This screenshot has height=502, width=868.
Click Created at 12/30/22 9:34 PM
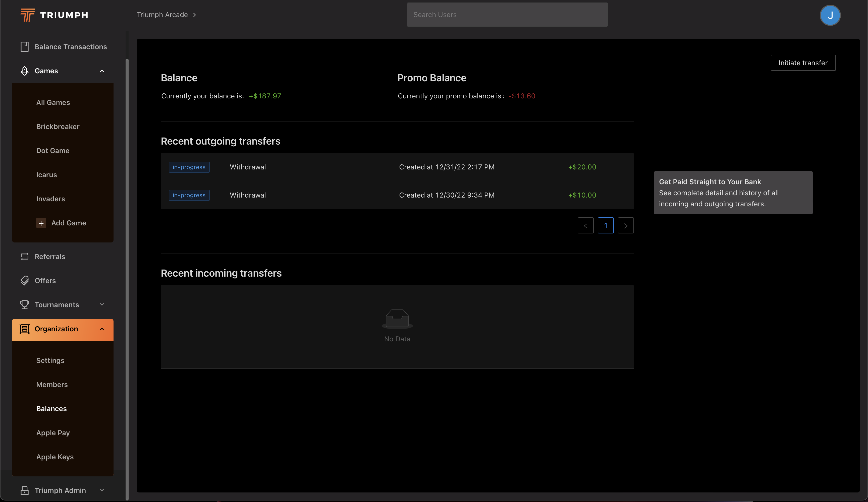447,195
